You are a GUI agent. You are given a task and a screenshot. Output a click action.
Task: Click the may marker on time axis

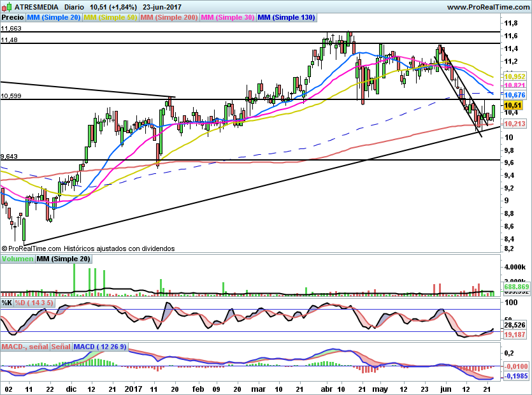380,389
